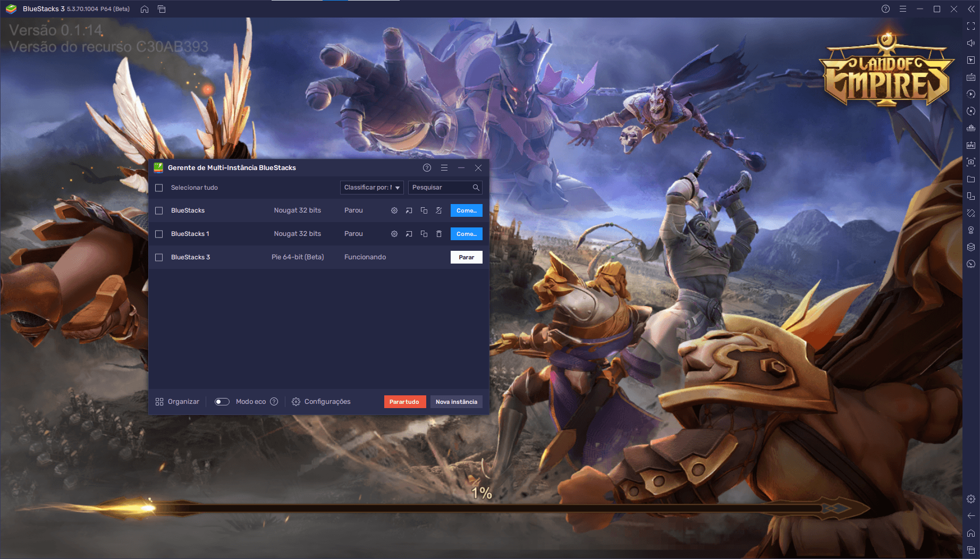
Task: Open BlueStacks help icon in main title bar
Action: 885,9
